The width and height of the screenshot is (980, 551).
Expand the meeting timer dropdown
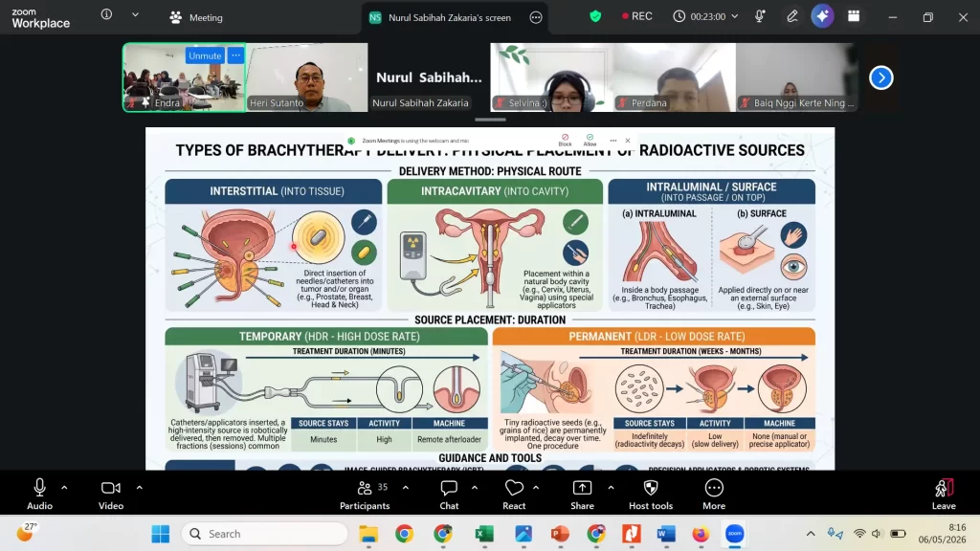tap(734, 17)
